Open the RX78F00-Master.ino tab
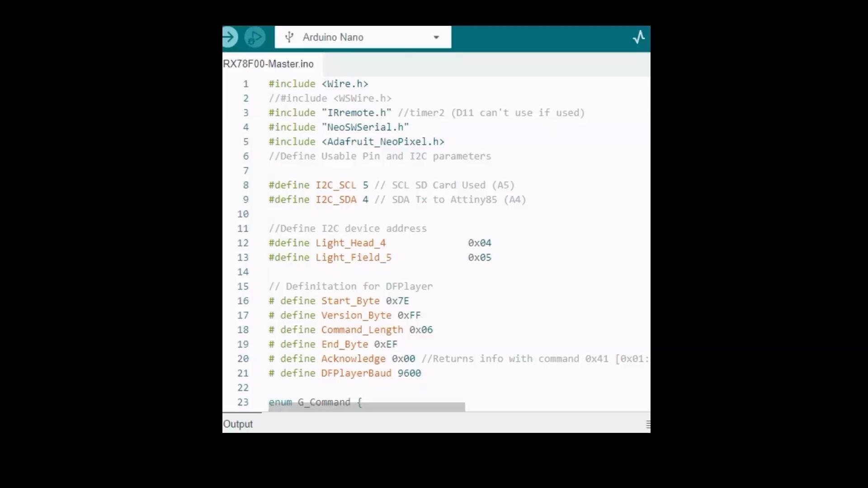 pos(268,63)
